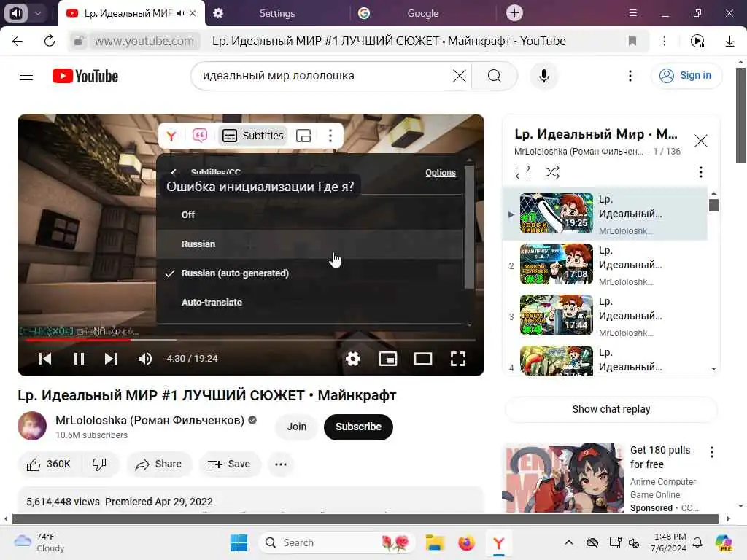Toggle loop playlist
The width and height of the screenshot is (747, 560).
point(522,172)
